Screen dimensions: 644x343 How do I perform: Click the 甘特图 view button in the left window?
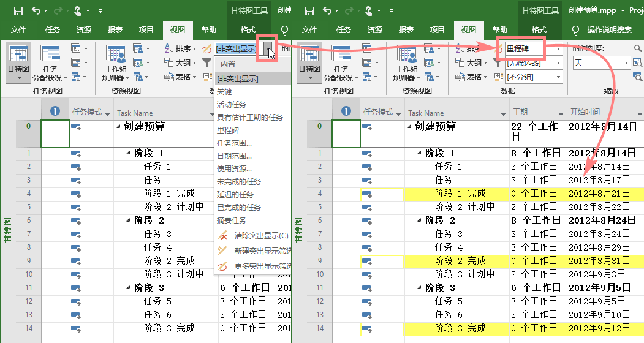pyautogui.click(x=18, y=62)
